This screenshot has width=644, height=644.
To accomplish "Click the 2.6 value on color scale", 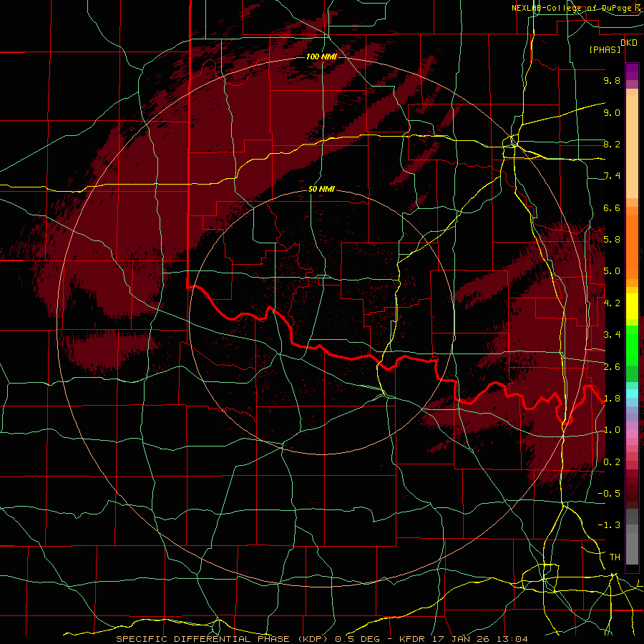I will (x=612, y=367).
